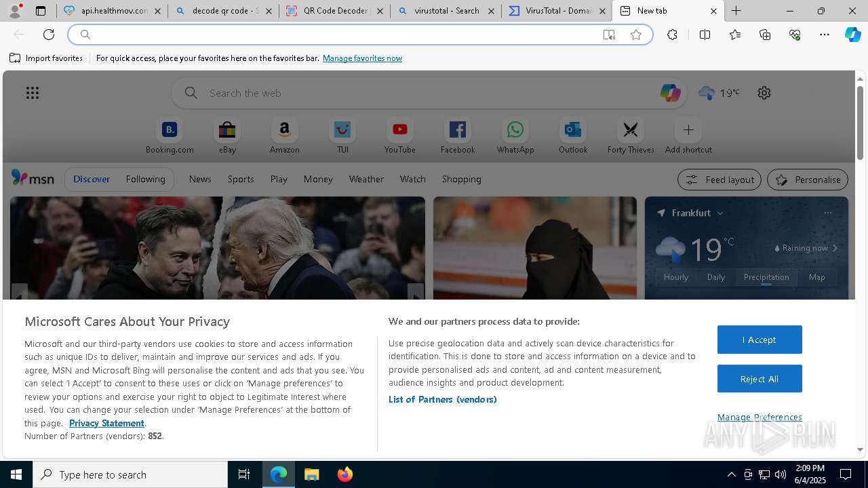Open Copilot icon in web search box

(670, 93)
